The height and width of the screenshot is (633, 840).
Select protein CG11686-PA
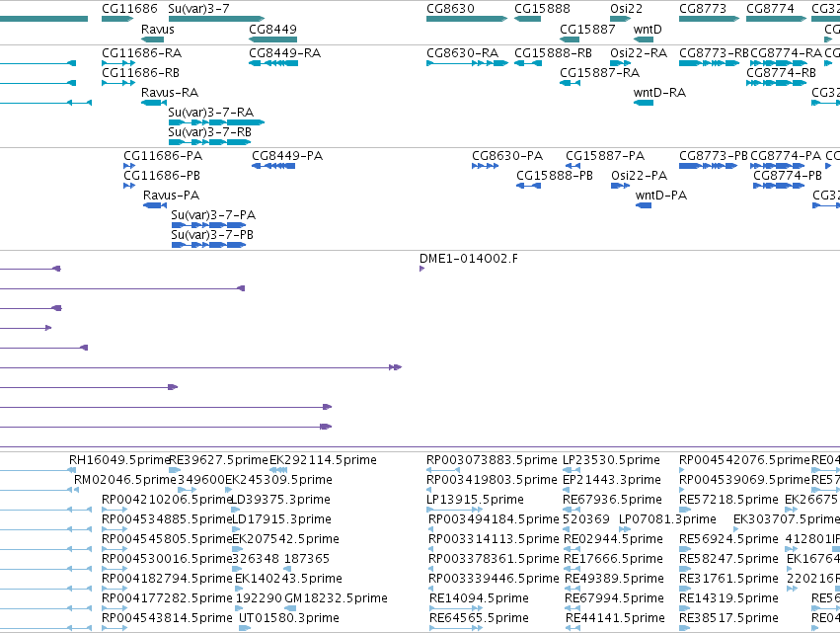(163, 156)
